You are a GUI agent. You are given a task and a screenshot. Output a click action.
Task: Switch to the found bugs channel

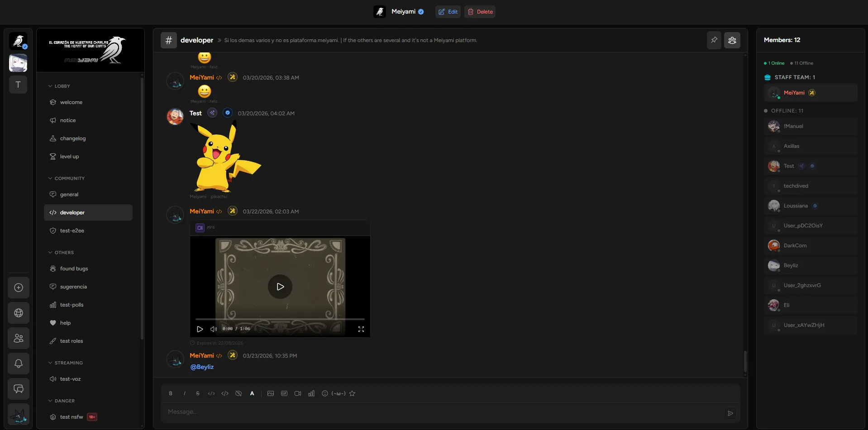click(x=74, y=269)
